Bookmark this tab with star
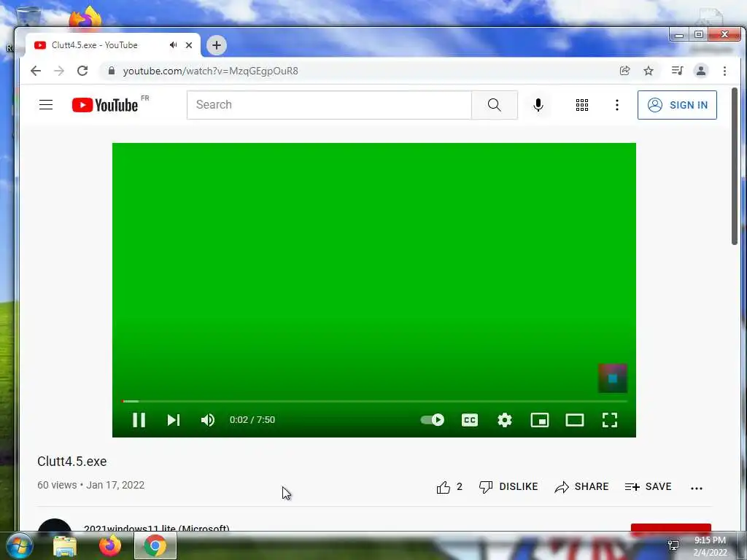 (x=649, y=71)
